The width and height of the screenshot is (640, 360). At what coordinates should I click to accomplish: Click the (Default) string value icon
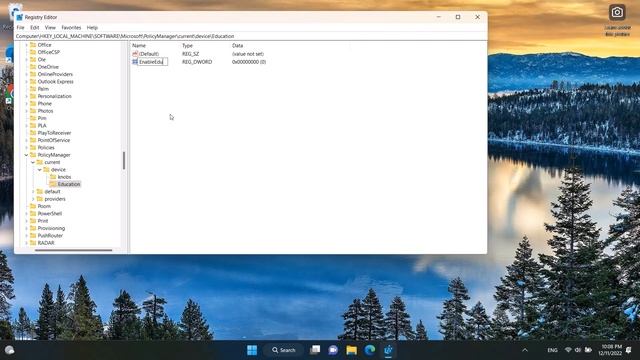pos(135,54)
